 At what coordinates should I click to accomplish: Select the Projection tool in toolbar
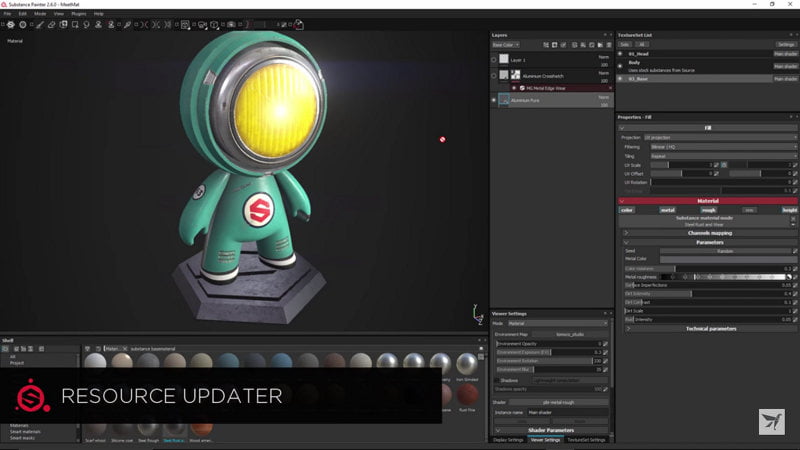[63, 24]
